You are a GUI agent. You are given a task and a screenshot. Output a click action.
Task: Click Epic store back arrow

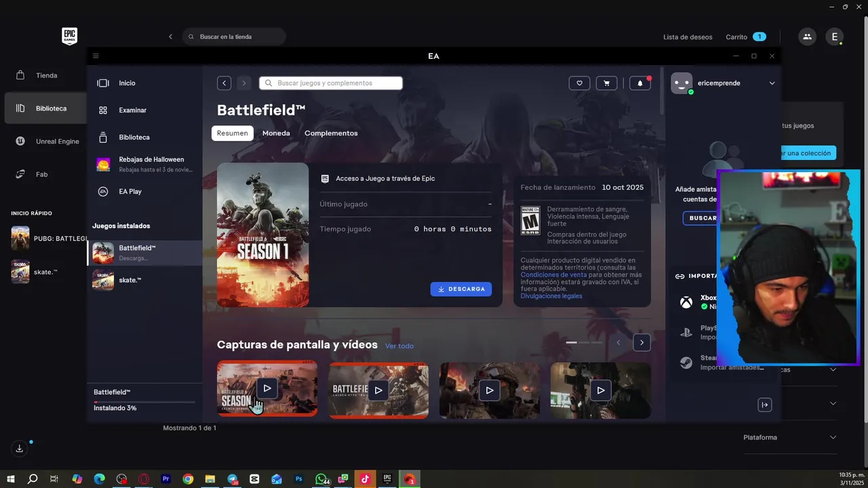[170, 37]
